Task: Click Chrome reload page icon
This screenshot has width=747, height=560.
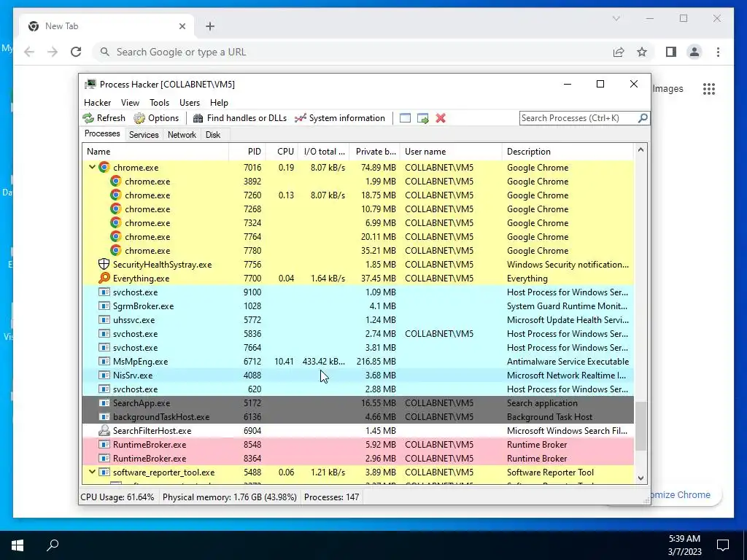Action: (76, 52)
